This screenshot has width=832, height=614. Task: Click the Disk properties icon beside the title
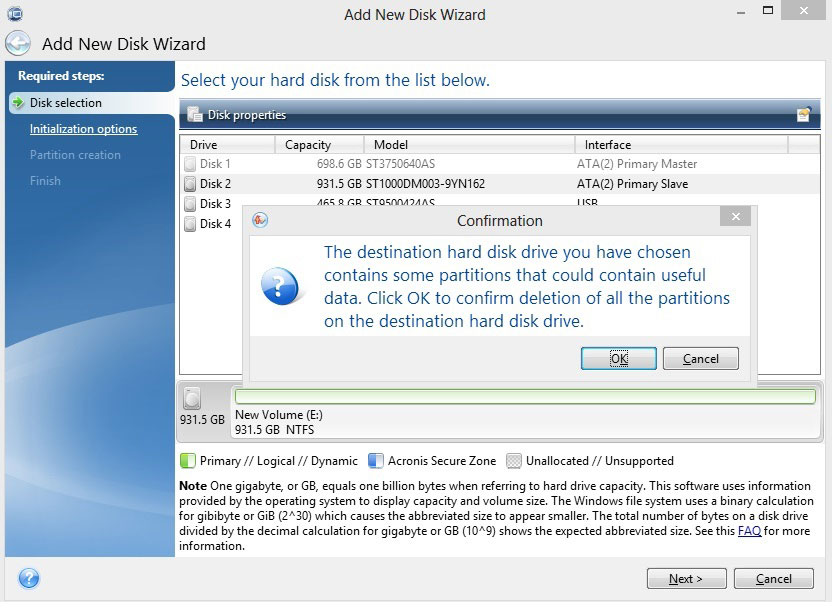(x=194, y=115)
